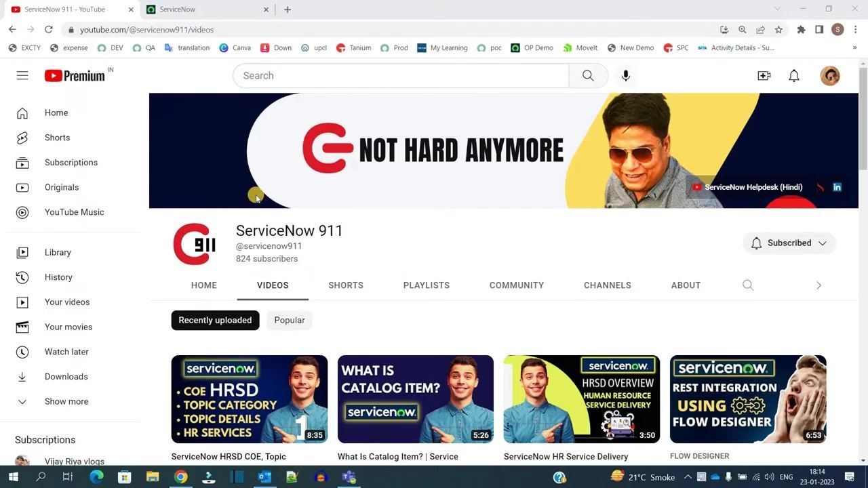This screenshot has width=868, height=488.
Task: Click the magnifier search button
Action: (588, 75)
